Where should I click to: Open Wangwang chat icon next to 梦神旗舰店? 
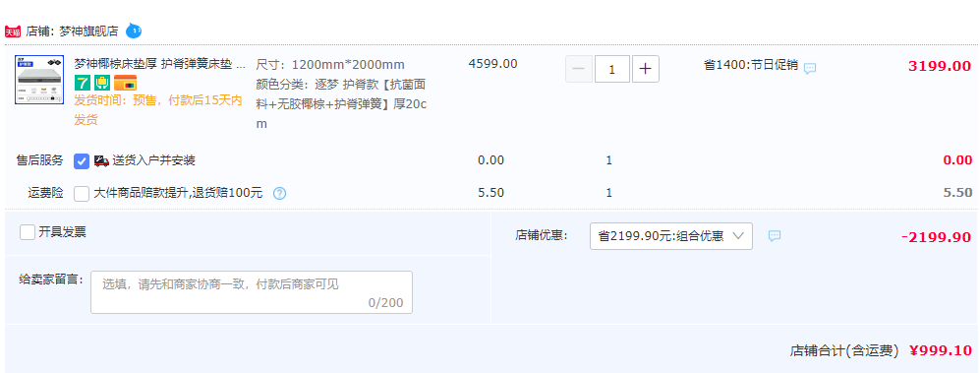(134, 31)
